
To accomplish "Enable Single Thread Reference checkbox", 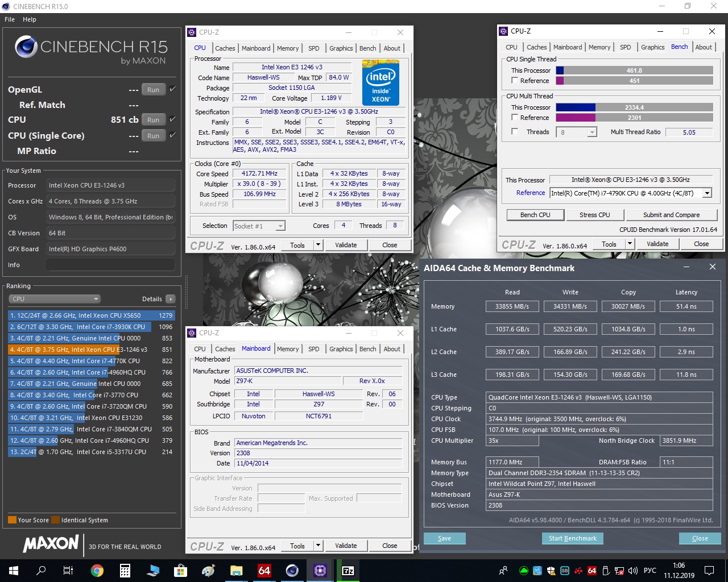I will pos(515,81).
